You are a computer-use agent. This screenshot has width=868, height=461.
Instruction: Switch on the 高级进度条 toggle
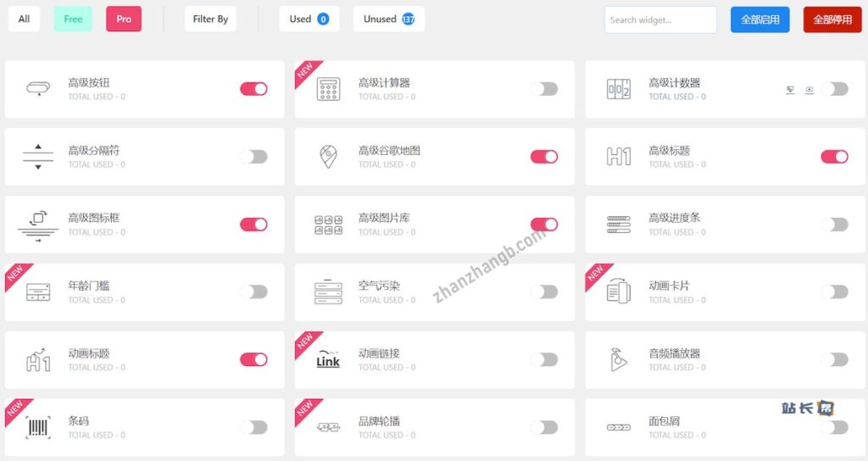click(834, 224)
